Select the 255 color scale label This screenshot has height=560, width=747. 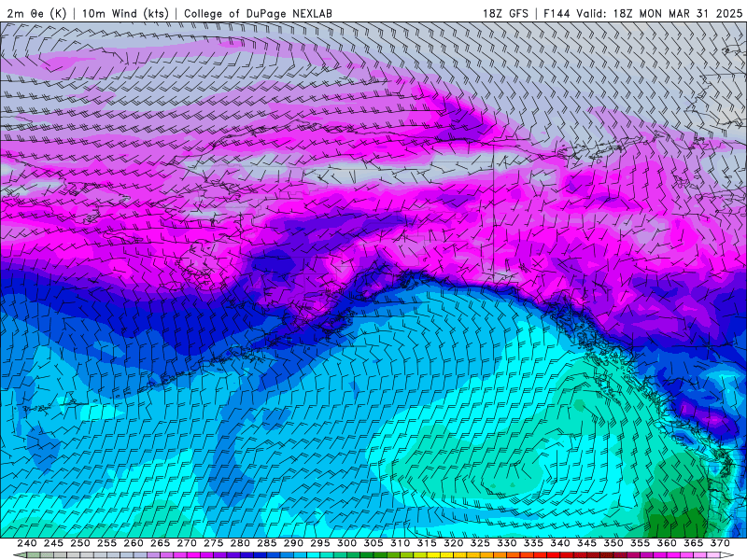pos(106,543)
